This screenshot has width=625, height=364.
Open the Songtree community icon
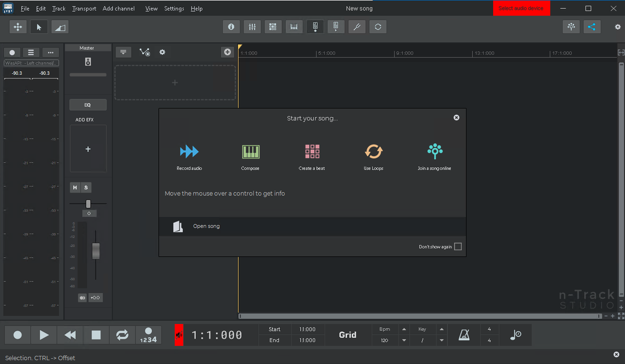click(x=571, y=27)
